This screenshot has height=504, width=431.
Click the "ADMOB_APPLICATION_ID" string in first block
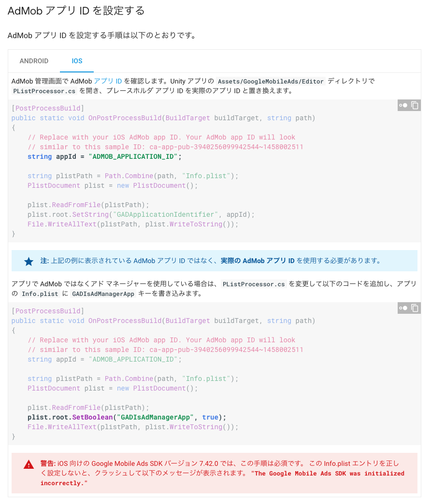point(133,156)
